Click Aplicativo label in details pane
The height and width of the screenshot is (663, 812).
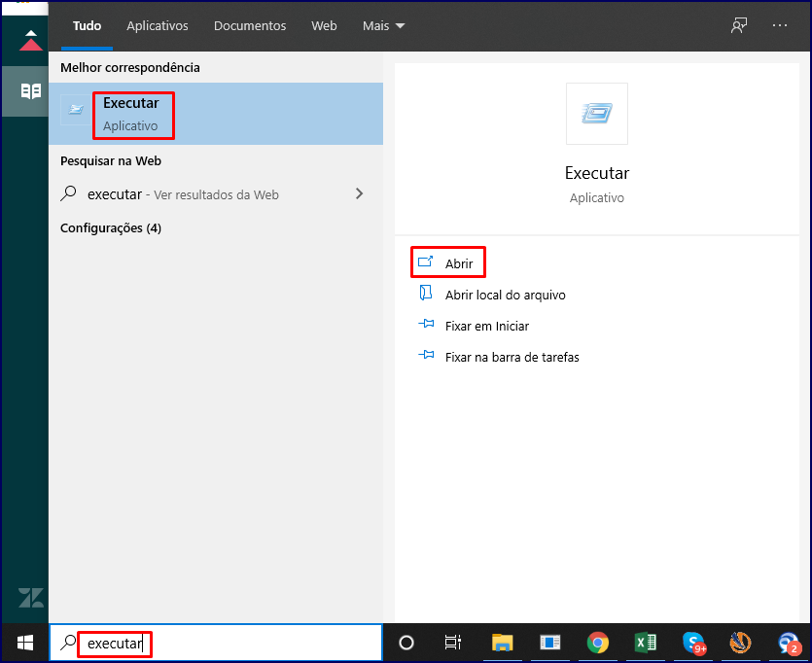tap(596, 198)
